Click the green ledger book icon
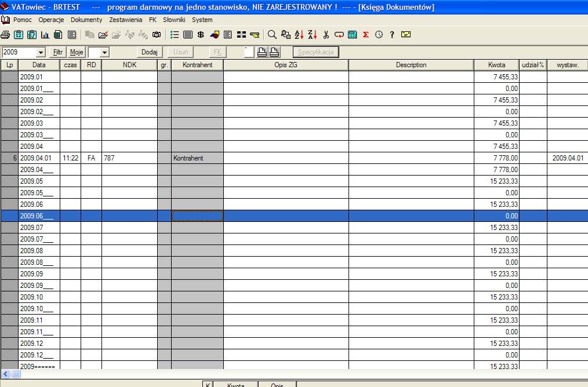This screenshot has height=387, width=588. coord(58,35)
